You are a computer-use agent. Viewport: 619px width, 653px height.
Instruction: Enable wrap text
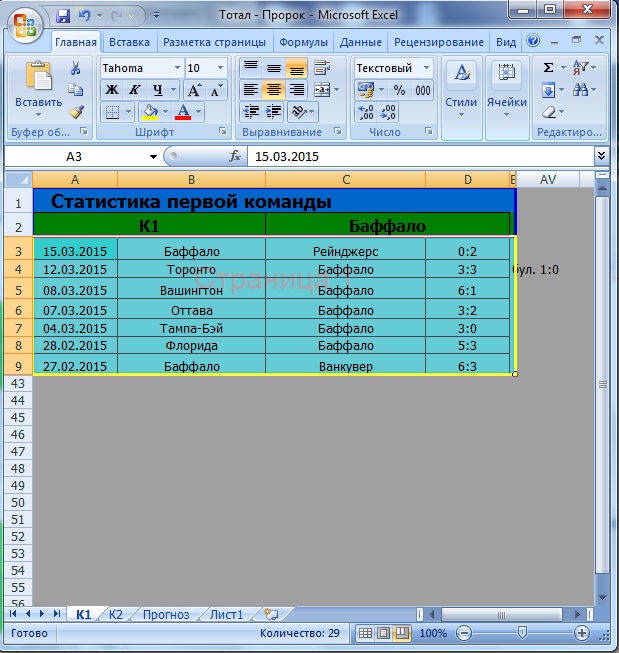322,68
